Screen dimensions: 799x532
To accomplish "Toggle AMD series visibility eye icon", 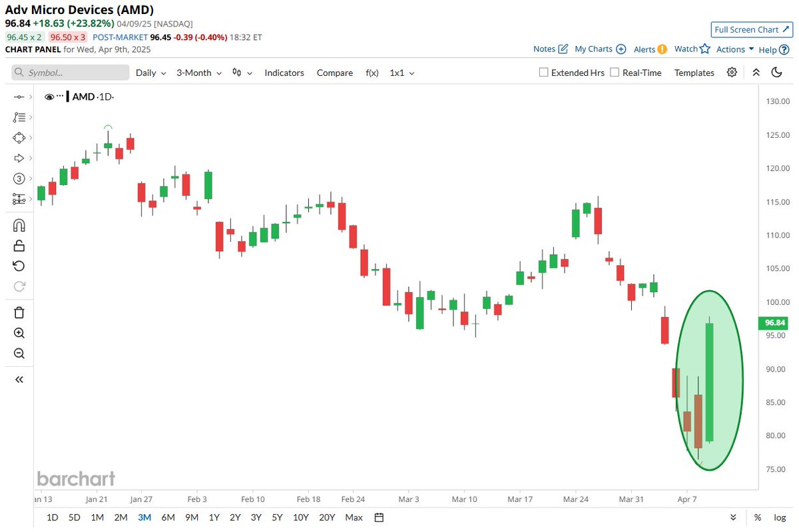I will (49, 97).
